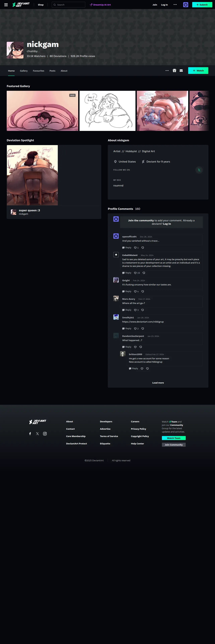Open the footer X icon

tap(37, 434)
